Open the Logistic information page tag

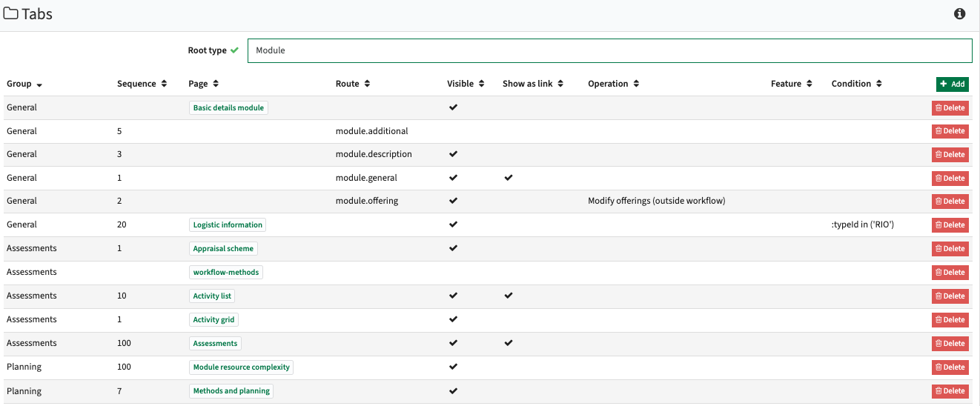coord(228,224)
